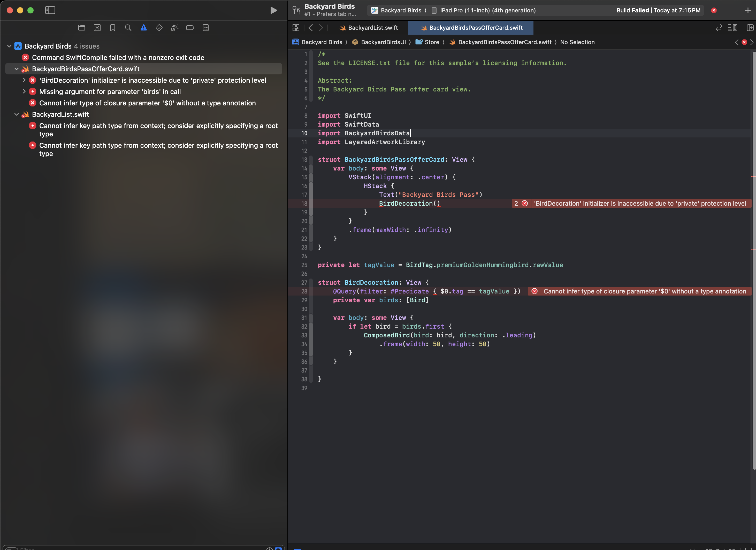Viewport: 756px width, 550px height.
Task: Toggle the navigator sidebar
Action: pyautogui.click(x=50, y=10)
